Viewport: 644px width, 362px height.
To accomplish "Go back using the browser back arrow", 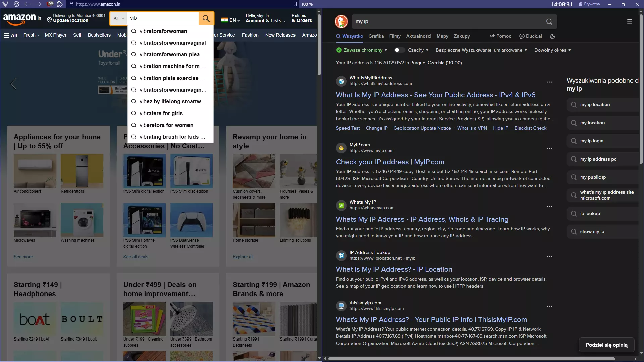I will [x=27, y=4].
